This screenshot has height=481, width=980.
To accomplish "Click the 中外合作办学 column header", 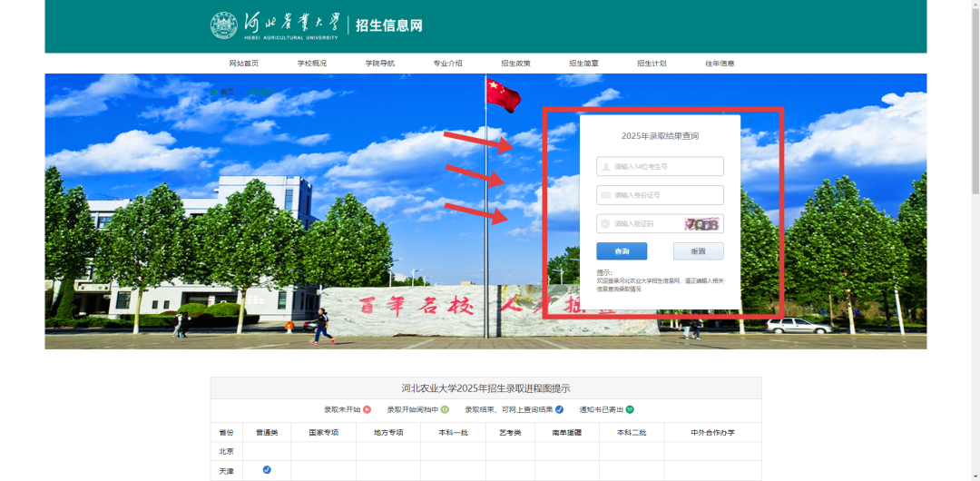I will (712, 432).
